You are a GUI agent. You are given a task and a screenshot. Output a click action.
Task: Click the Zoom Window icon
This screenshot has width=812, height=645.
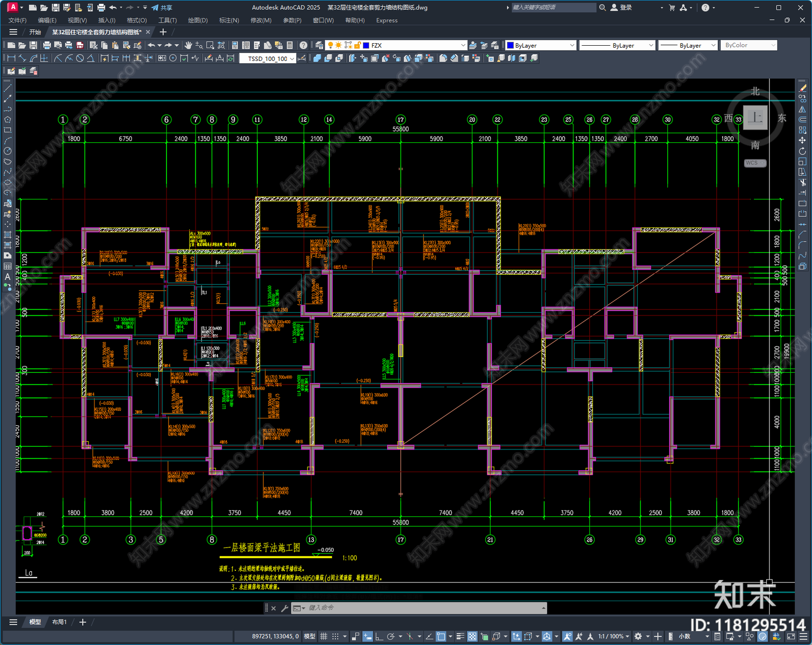tap(210, 45)
